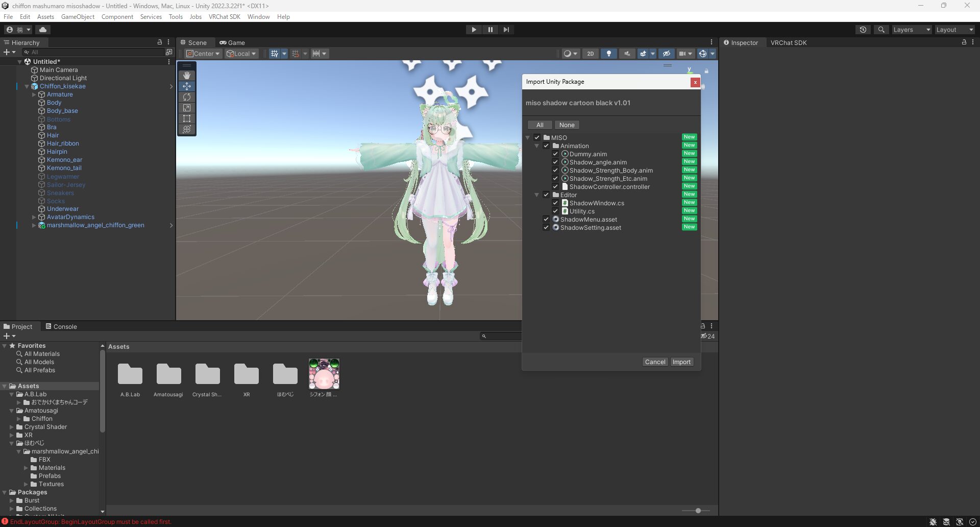
Task: Select the シフォン顔 thumbnail in Assets
Action: (x=324, y=373)
